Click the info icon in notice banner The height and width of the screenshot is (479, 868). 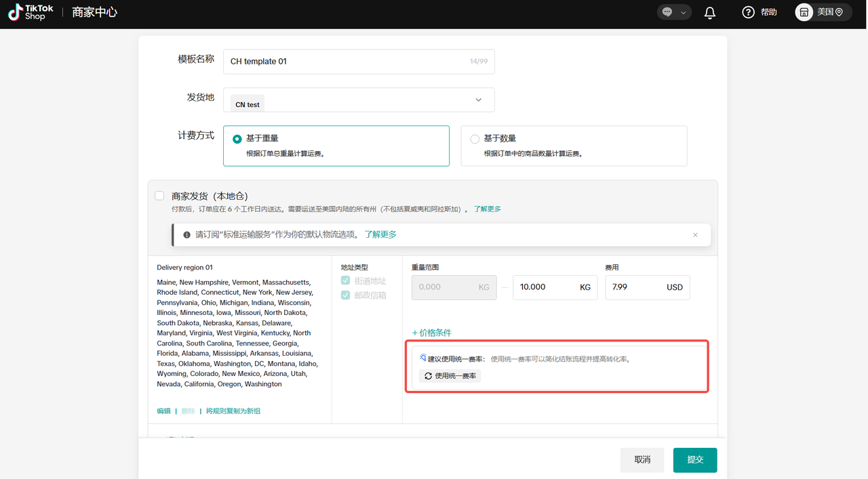[x=186, y=235]
